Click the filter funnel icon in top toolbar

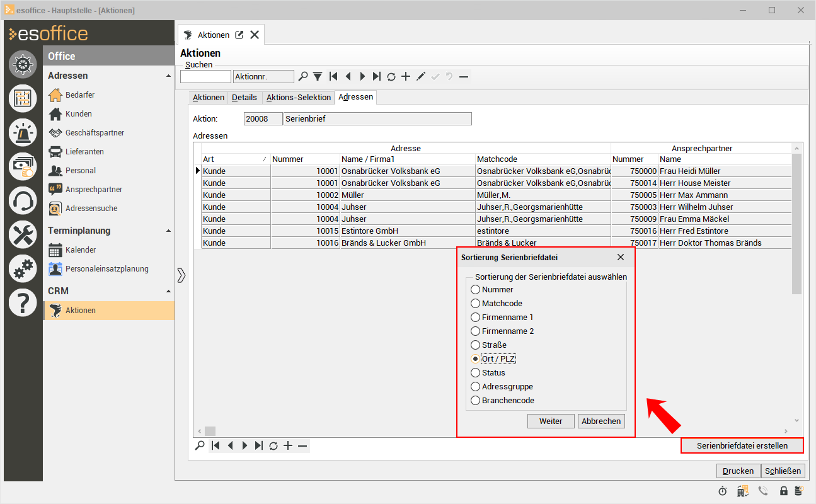point(318,76)
